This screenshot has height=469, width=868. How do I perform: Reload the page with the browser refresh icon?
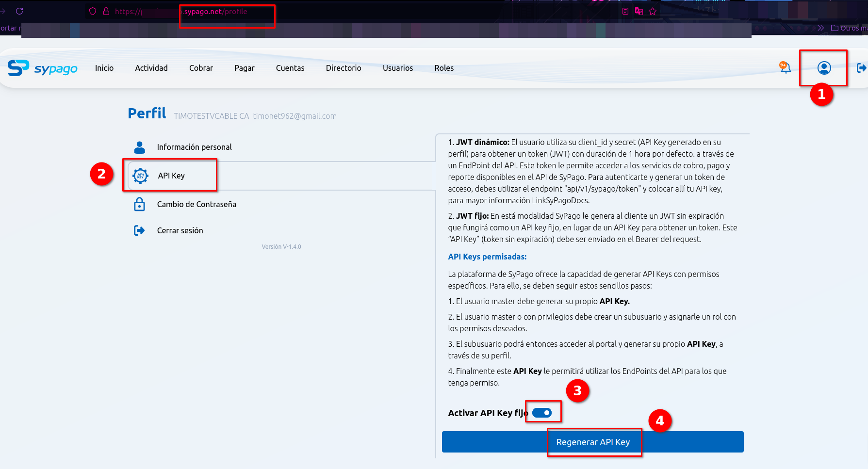(x=19, y=11)
